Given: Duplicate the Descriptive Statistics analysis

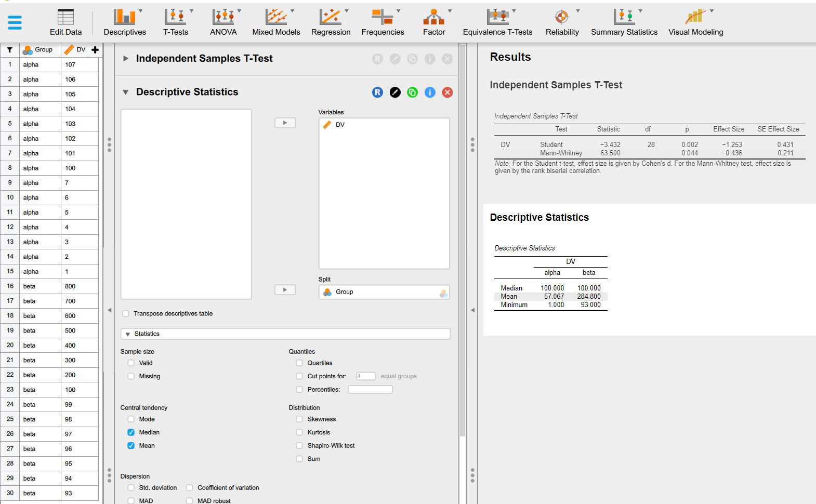Looking at the screenshot, I should point(412,92).
